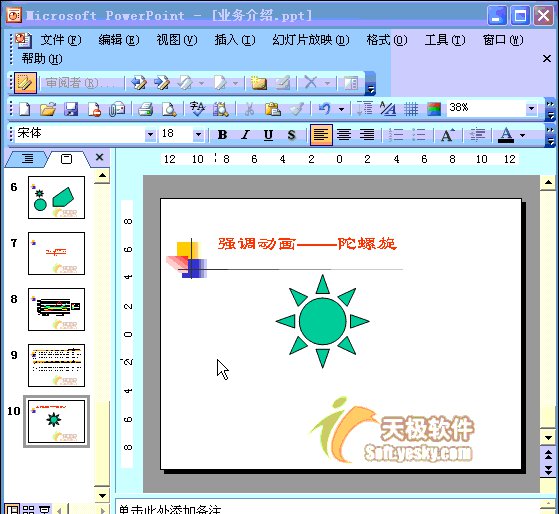Open the 38% zoom dropdown
The width and height of the screenshot is (559, 514).
click(x=531, y=108)
